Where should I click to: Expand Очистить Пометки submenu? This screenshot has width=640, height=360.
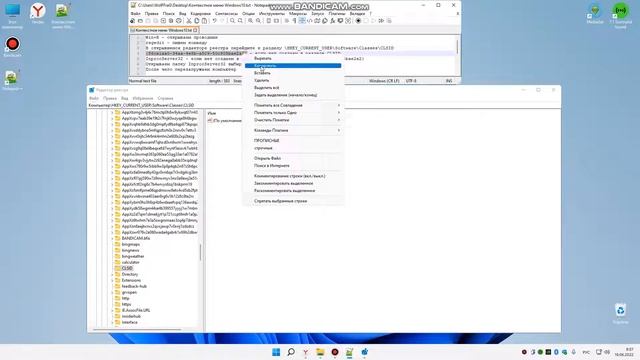[293, 120]
